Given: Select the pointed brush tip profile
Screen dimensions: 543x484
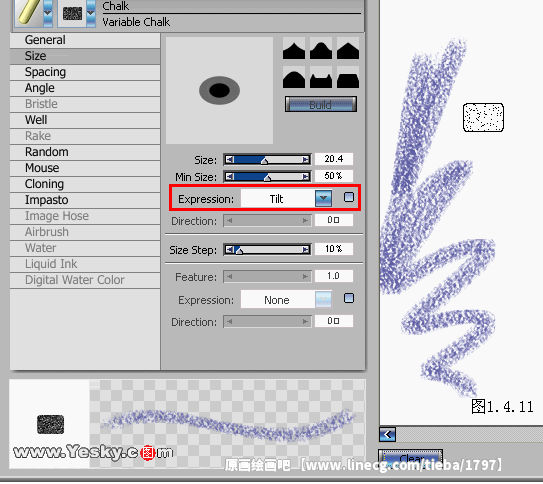Looking at the screenshot, I should (294, 49).
